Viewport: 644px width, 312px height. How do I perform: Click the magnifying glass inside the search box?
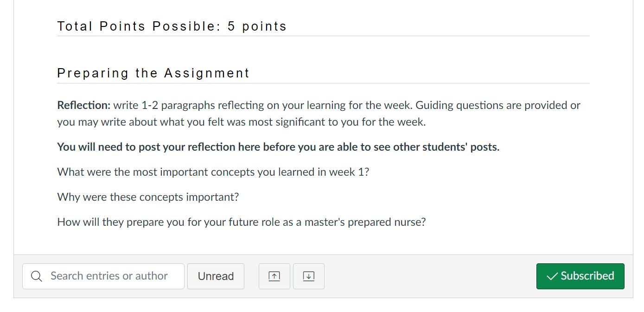[36, 276]
